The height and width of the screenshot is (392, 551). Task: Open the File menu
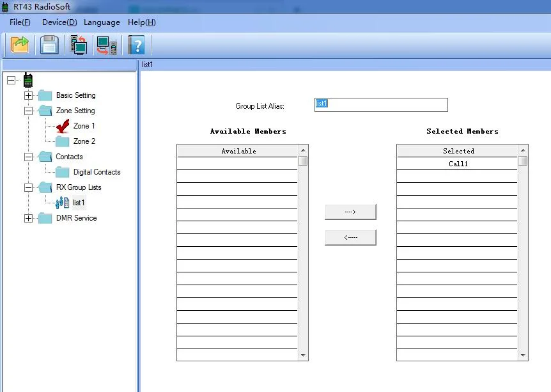pyautogui.click(x=20, y=22)
